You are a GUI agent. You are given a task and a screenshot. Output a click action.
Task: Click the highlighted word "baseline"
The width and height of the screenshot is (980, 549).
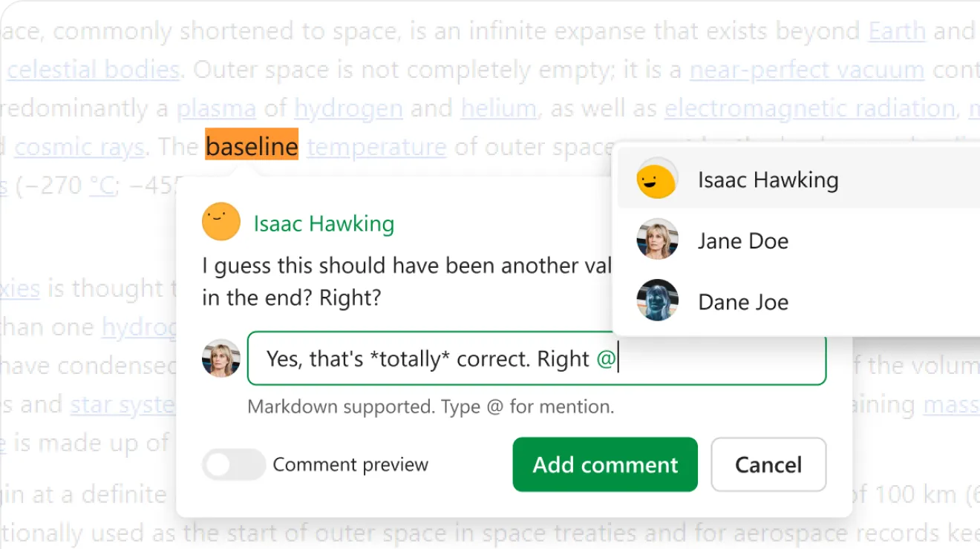click(252, 146)
